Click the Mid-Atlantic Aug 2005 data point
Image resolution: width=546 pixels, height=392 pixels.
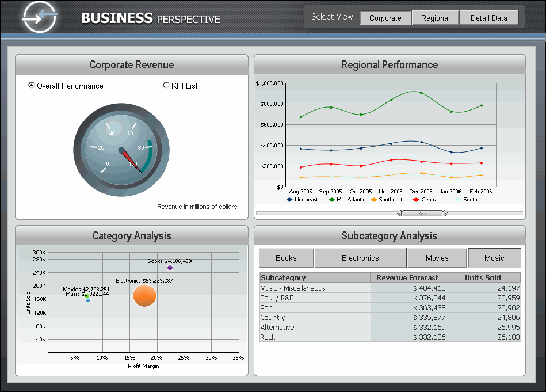click(301, 117)
